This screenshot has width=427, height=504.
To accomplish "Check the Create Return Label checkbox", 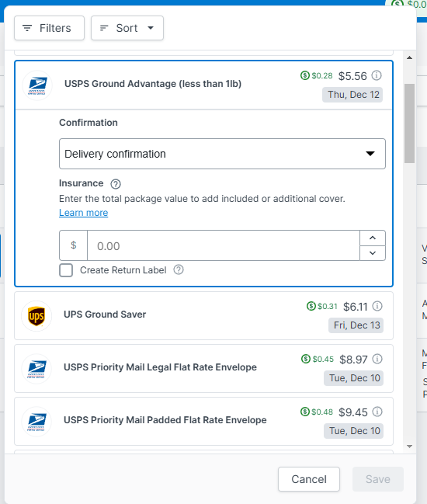I will [66, 270].
